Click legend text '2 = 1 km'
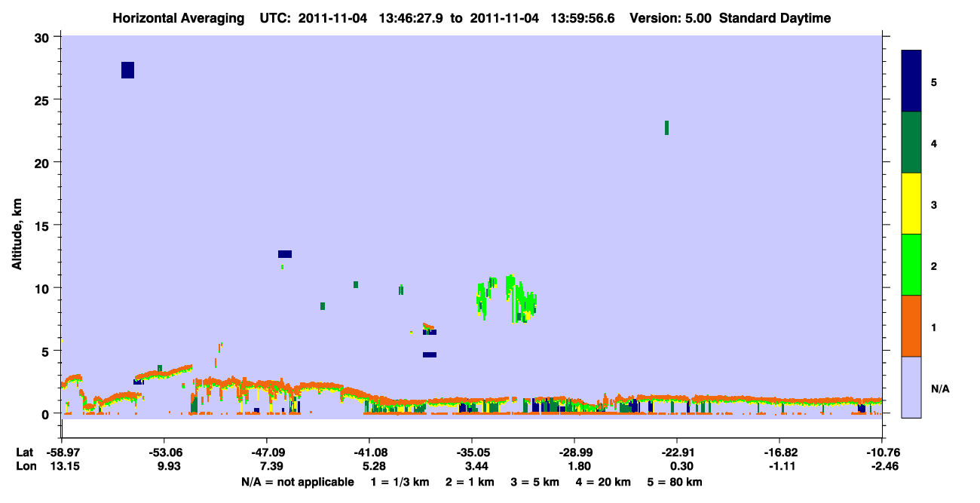980x503 pixels. [x=470, y=482]
